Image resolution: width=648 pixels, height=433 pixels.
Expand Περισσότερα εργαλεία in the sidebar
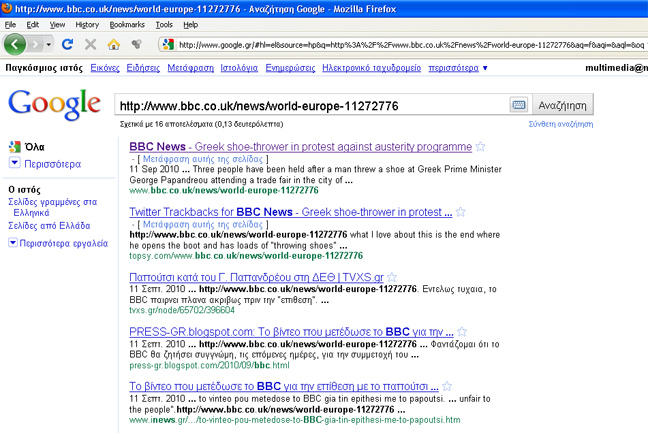tap(14, 242)
